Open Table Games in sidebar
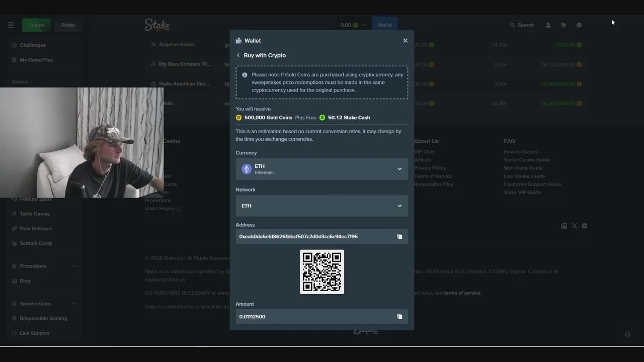This screenshot has height=362, width=644. [35, 214]
